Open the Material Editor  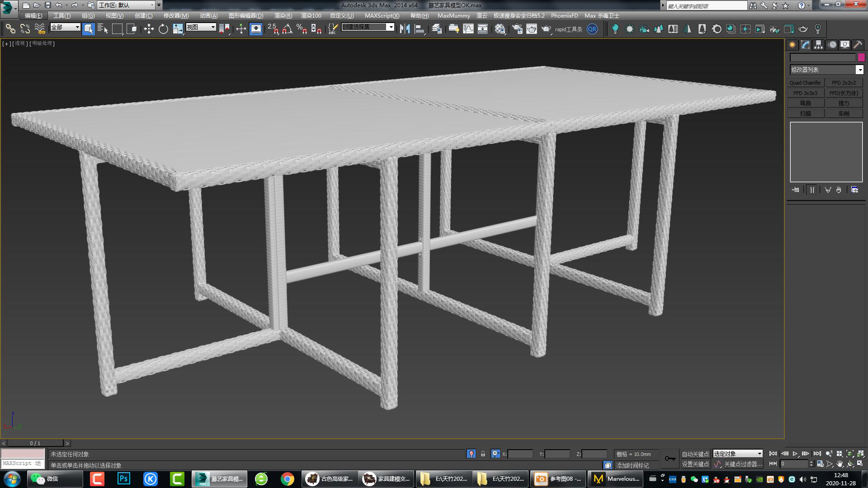(x=500, y=28)
